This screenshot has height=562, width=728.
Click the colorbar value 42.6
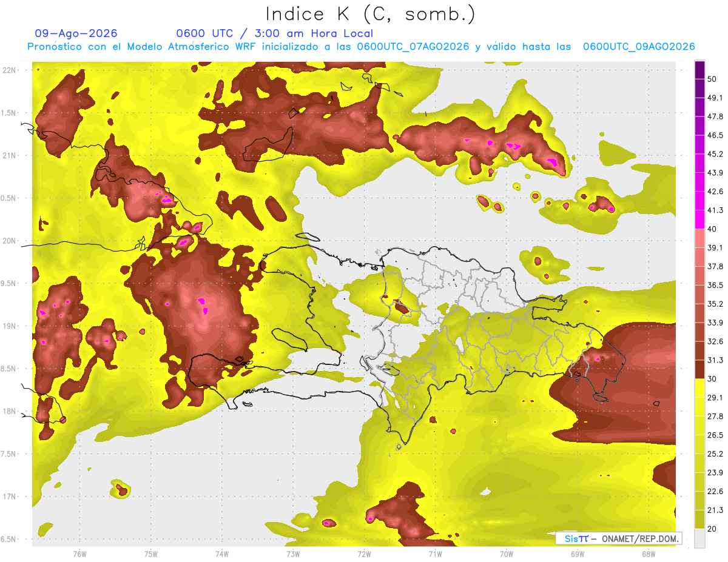pyautogui.click(x=715, y=192)
